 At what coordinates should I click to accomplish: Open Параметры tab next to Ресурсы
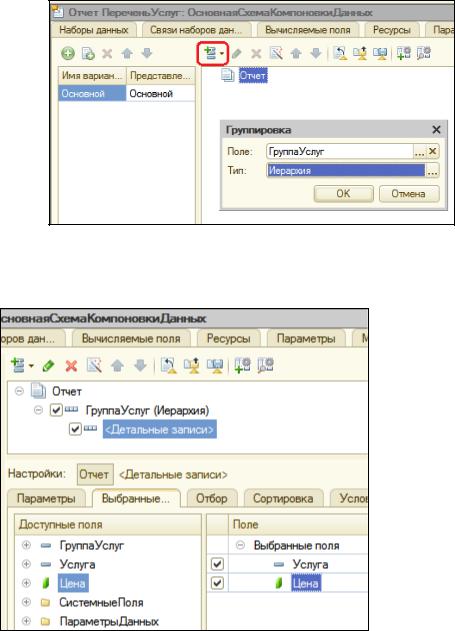(306, 338)
